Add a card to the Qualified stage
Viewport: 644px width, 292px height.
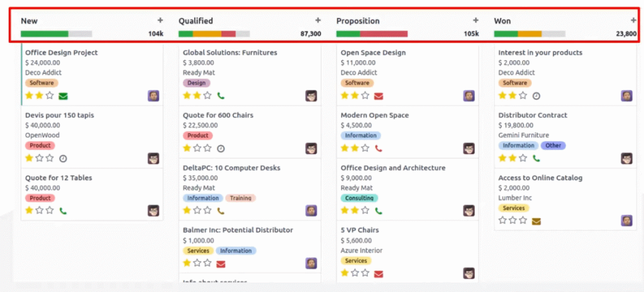(318, 20)
